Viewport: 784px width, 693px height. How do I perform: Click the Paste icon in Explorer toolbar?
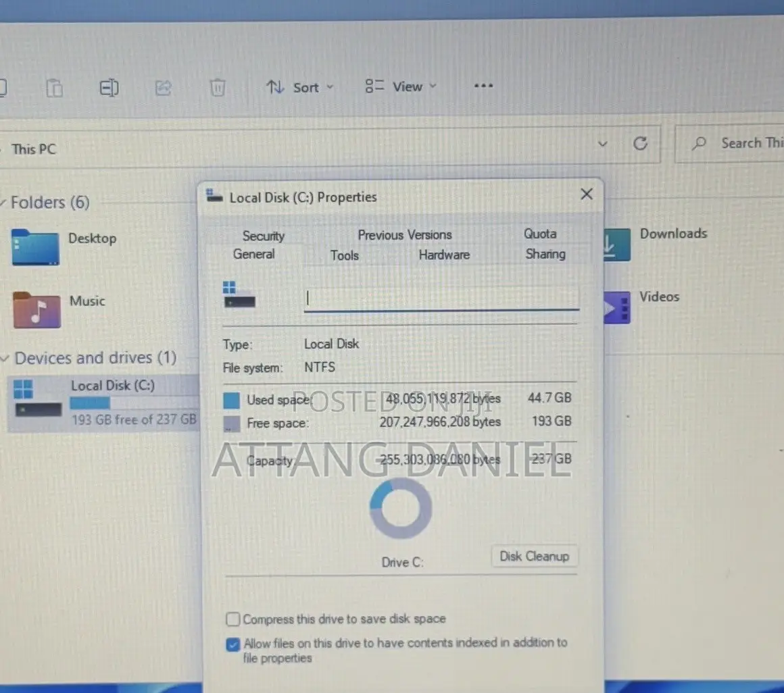click(x=54, y=88)
